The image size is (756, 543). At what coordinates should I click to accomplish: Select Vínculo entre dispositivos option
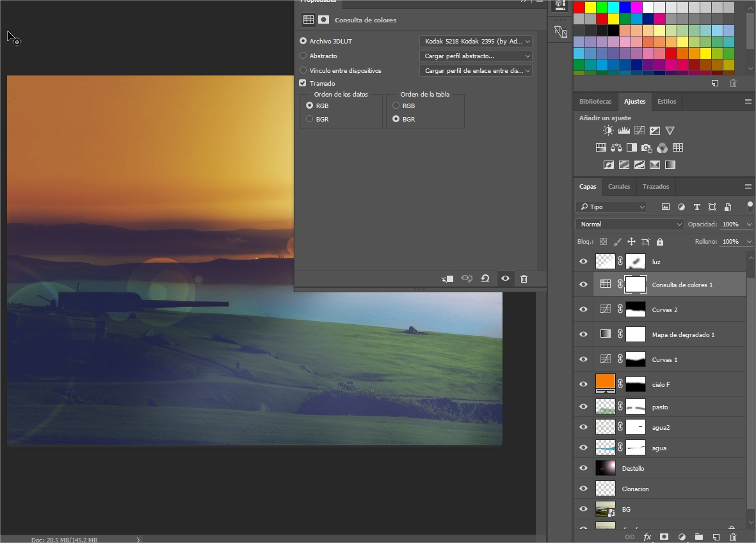pyautogui.click(x=303, y=70)
